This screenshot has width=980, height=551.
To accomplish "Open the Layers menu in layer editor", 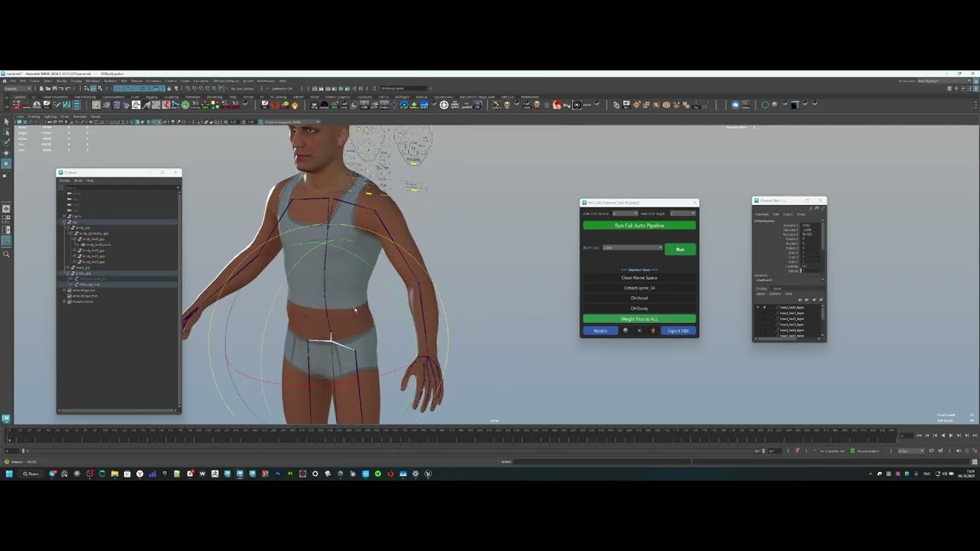I will click(761, 294).
